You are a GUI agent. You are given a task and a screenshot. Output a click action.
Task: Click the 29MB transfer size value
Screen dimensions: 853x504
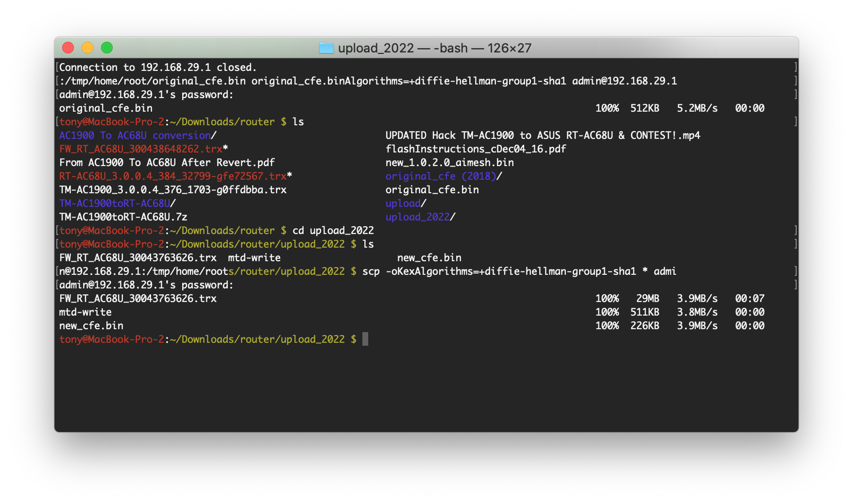(x=648, y=299)
